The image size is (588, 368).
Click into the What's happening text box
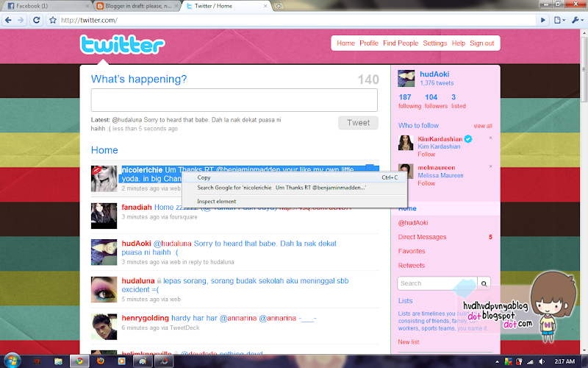coord(234,100)
